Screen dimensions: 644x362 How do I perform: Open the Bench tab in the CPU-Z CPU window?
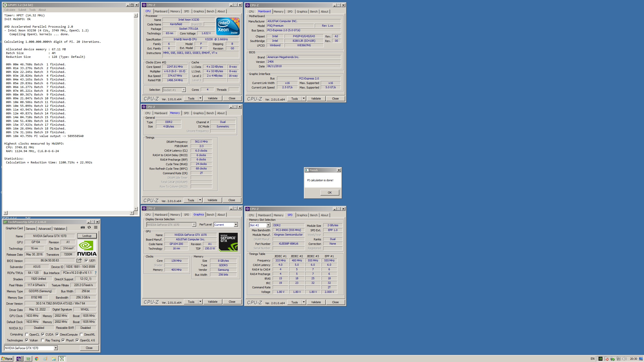coord(211,11)
